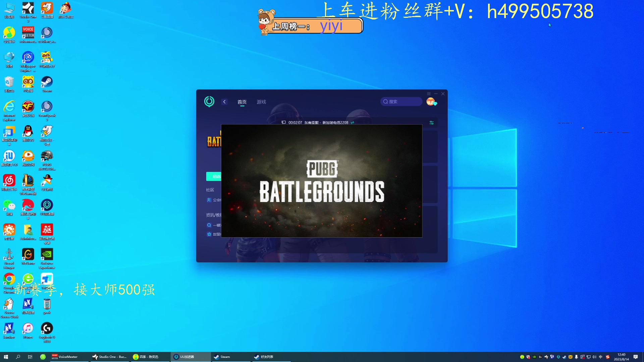Open the Internet Explorer desktop icon
Viewport: 644px width, 362px height.
[9, 111]
